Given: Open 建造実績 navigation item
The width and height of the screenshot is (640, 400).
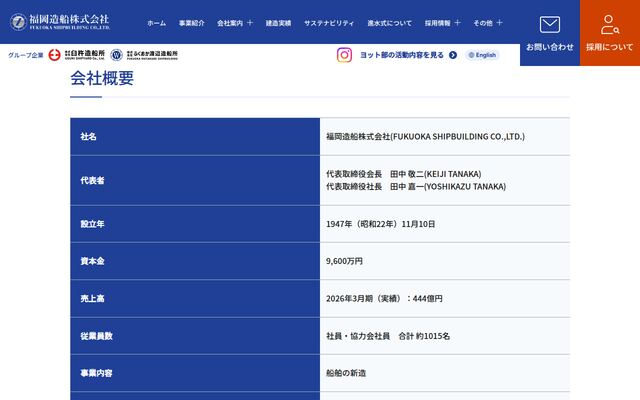Looking at the screenshot, I should (x=278, y=23).
